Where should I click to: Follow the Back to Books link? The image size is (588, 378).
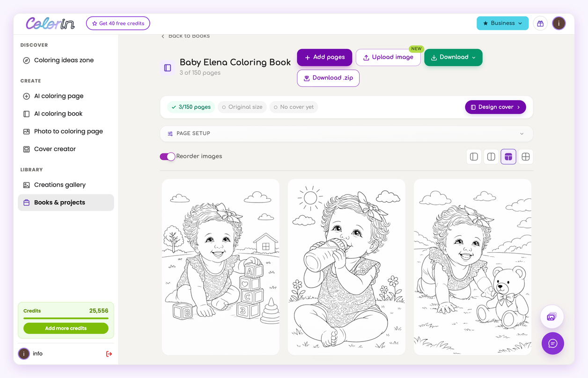(x=185, y=36)
